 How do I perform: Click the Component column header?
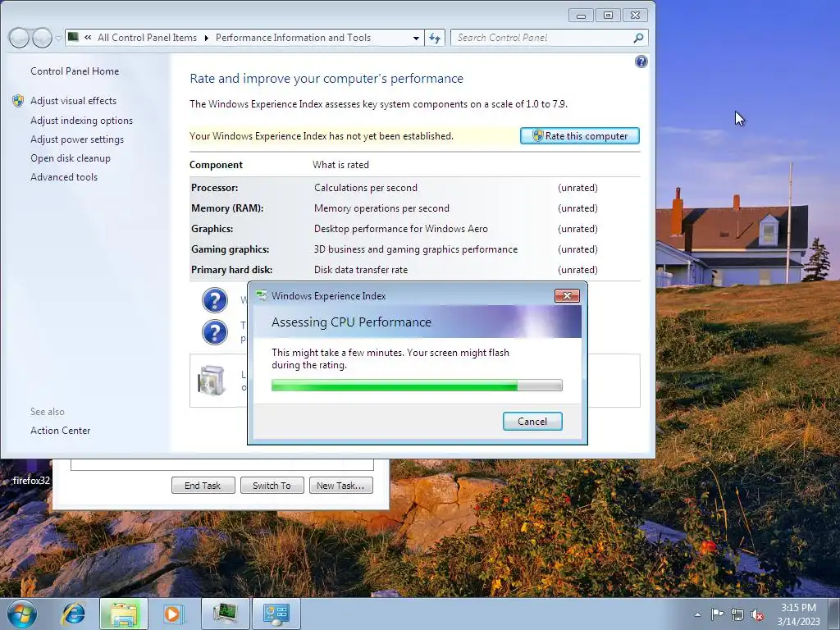(x=216, y=165)
